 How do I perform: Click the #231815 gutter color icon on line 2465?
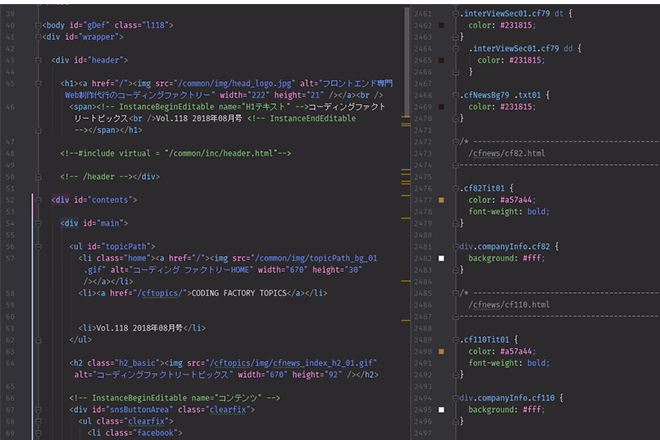pyautogui.click(x=441, y=60)
